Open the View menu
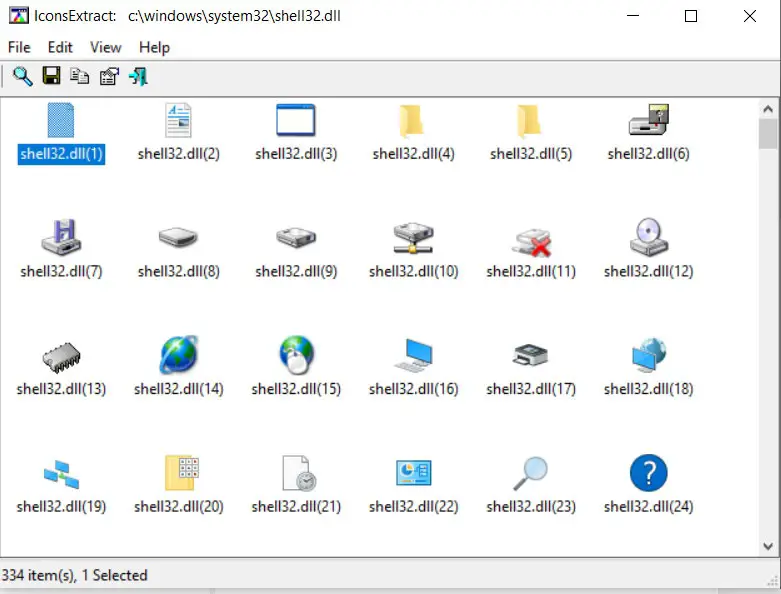The height and width of the screenshot is (594, 781). [106, 47]
